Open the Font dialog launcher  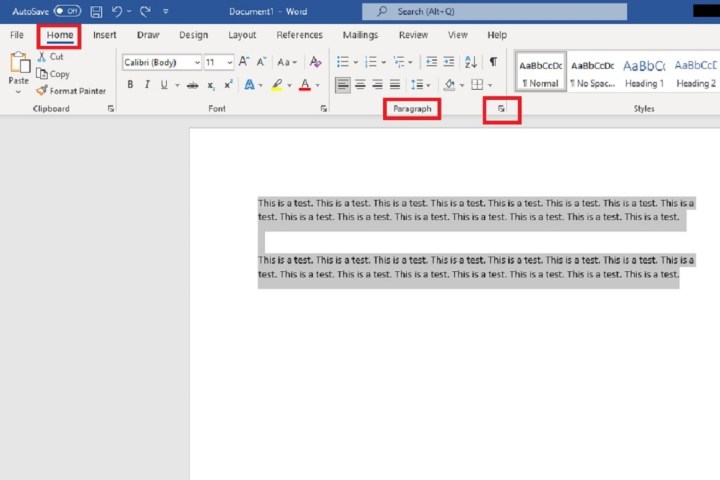pyautogui.click(x=324, y=109)
